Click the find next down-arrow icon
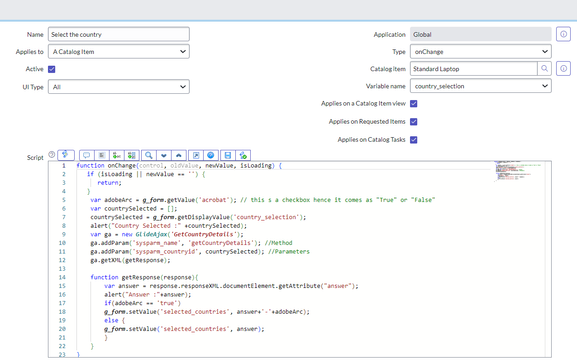Screen dimensions: 577x364 point(164,155)
